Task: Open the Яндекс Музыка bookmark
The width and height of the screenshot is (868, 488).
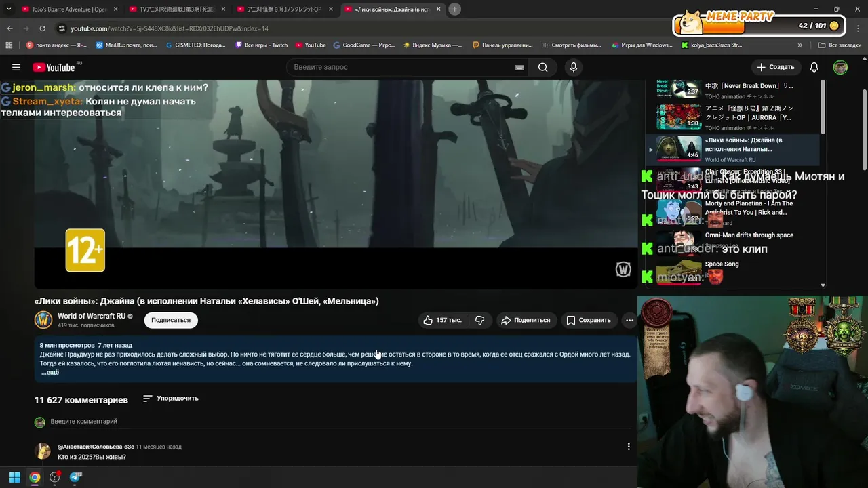Action: coord(433,45)
